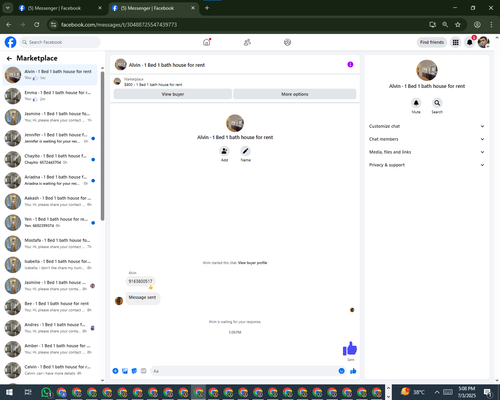Open a new browser tab
500x400 pixels.
pyautogui.click(x=207, y=8)
